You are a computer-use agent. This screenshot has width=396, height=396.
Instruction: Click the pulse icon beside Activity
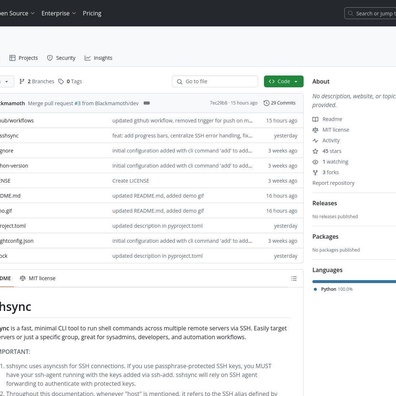pyautogui.click(x=315, y=140)
